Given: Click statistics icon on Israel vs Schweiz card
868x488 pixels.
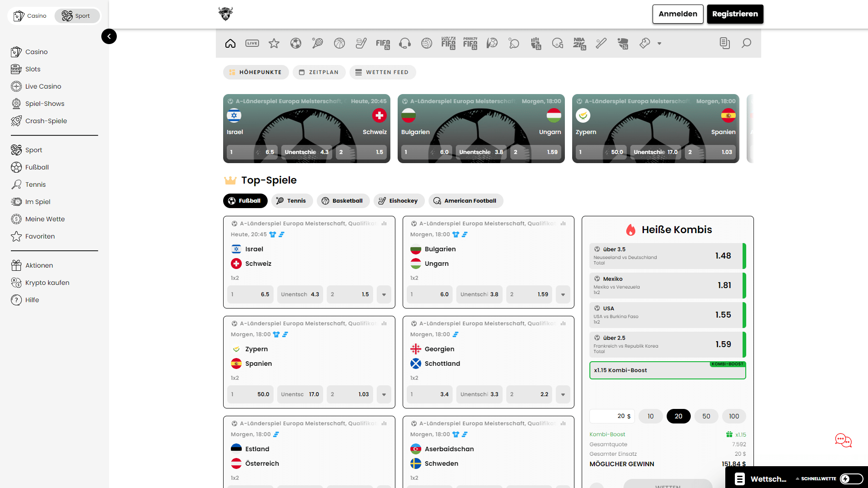Looking at the screenshot, I should click(x=384, y=224).
